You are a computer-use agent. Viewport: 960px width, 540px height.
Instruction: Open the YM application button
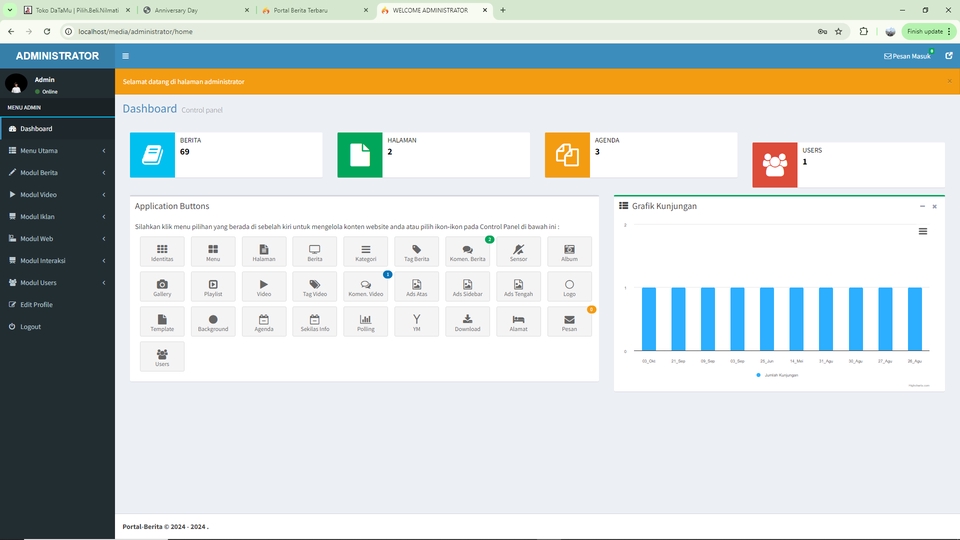(x=416, y=321)
